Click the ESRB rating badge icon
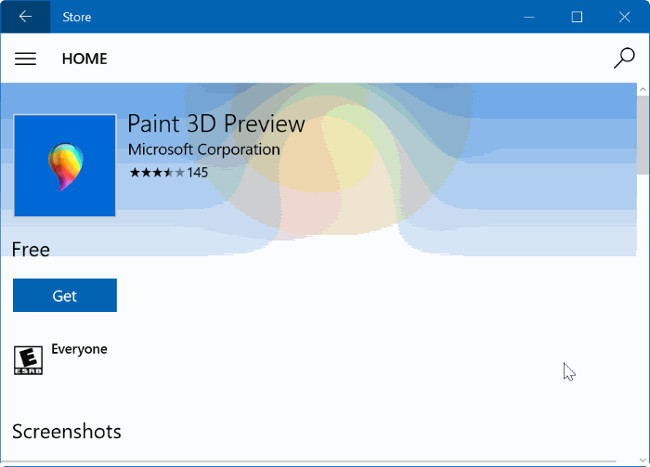650x467 pixels. (x=28, y=360)
